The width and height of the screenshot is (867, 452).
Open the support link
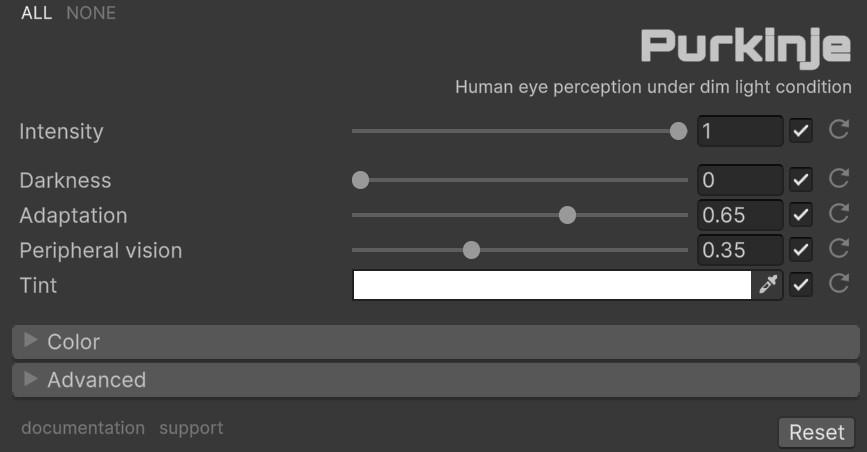tap(191, 428)
